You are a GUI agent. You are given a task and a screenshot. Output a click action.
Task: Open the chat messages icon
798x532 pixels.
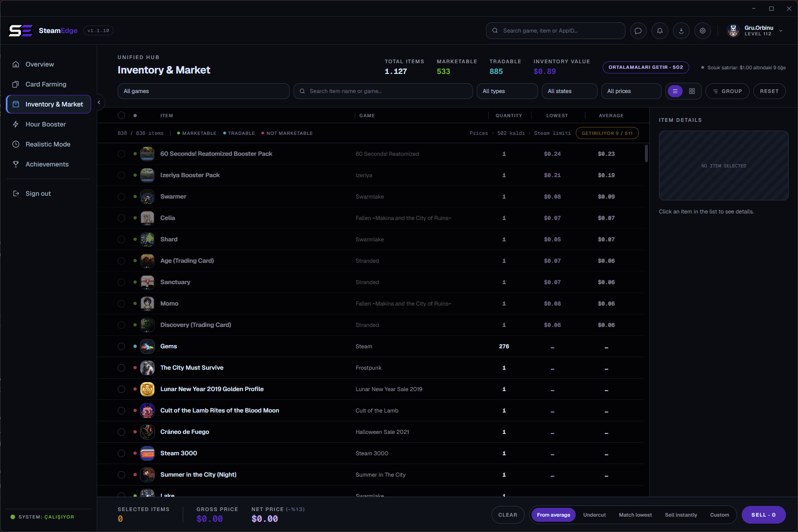(638, 31)
